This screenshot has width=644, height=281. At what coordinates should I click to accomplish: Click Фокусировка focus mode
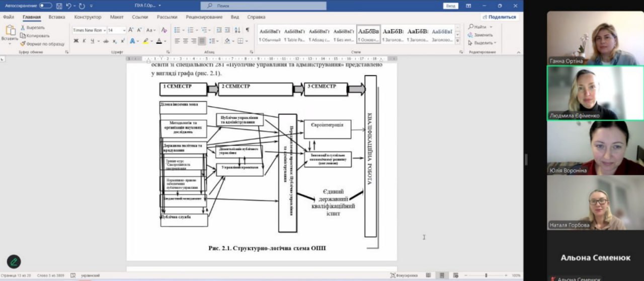(x=404, y=275)
